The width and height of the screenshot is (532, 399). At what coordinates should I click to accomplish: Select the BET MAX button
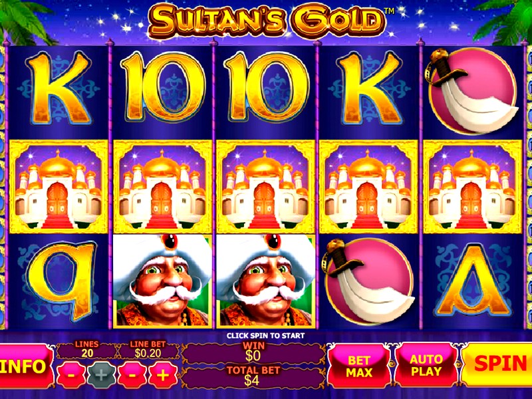359,366
